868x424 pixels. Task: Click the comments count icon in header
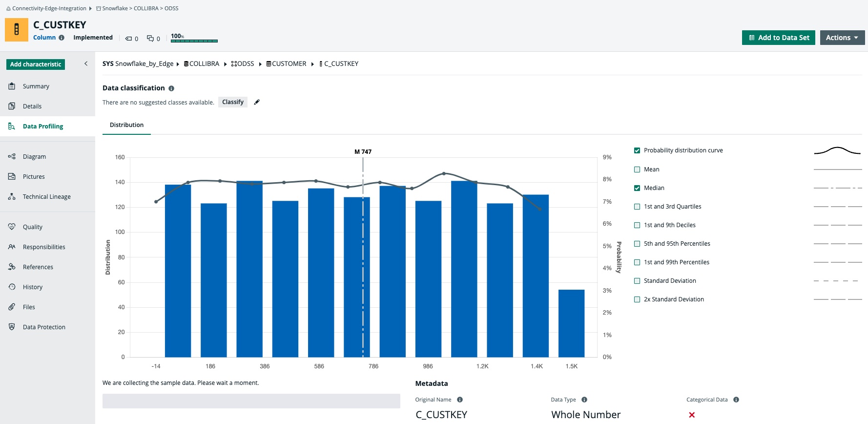150,39
